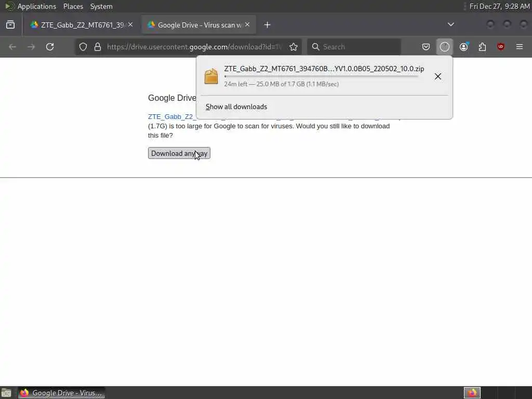
Task: Open the tracking protection shield icon
Action: click(83, 47)
